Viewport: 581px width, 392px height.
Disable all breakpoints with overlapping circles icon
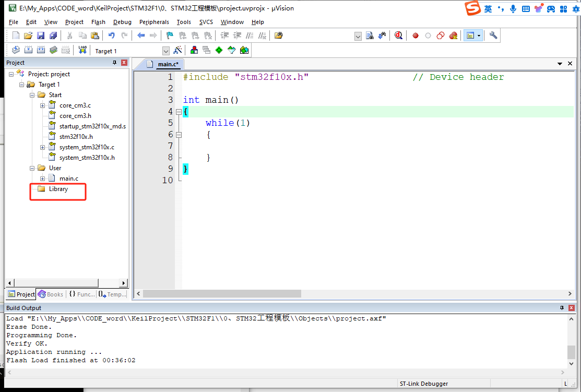tap(441, 35)
